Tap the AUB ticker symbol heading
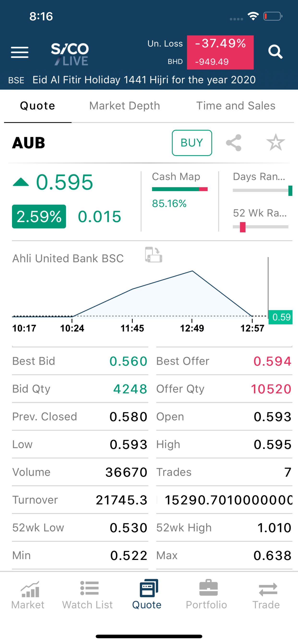This screenshot has width=298, height=644. point(29,143)
